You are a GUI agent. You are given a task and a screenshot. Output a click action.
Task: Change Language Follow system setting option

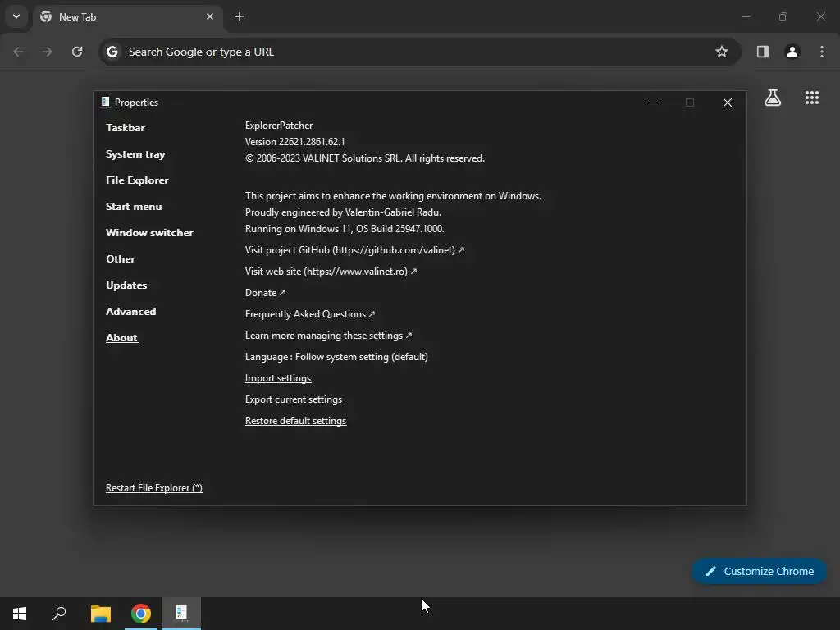pyautogui.click(x=336, y=357)
